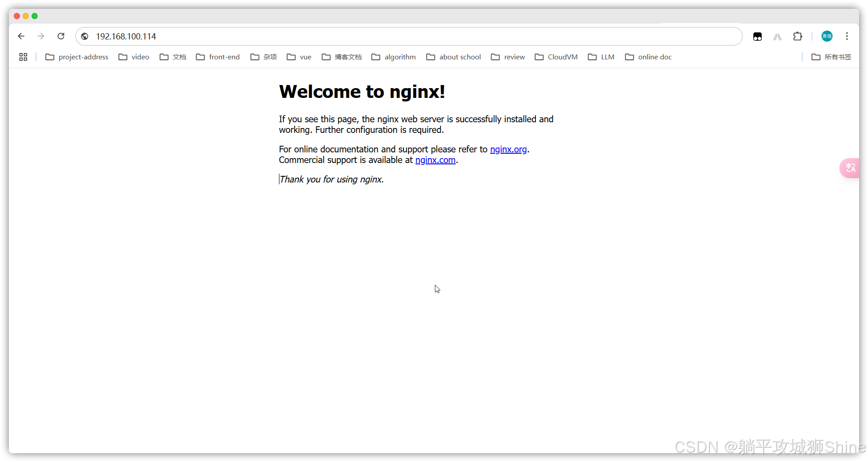Open the vue bookmark folder
868x462 pixels.
(299, 57)
